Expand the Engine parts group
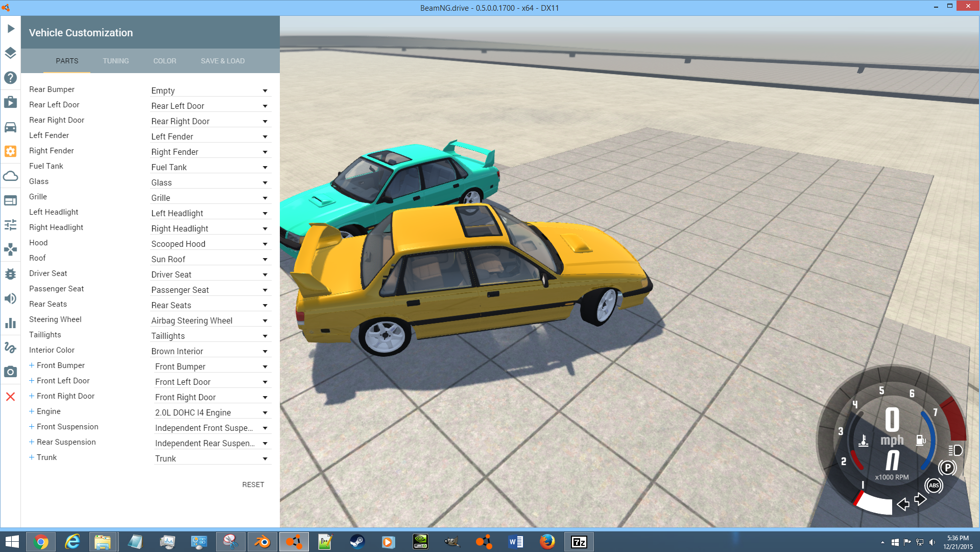The image size is (980, 552). [32, 411]
